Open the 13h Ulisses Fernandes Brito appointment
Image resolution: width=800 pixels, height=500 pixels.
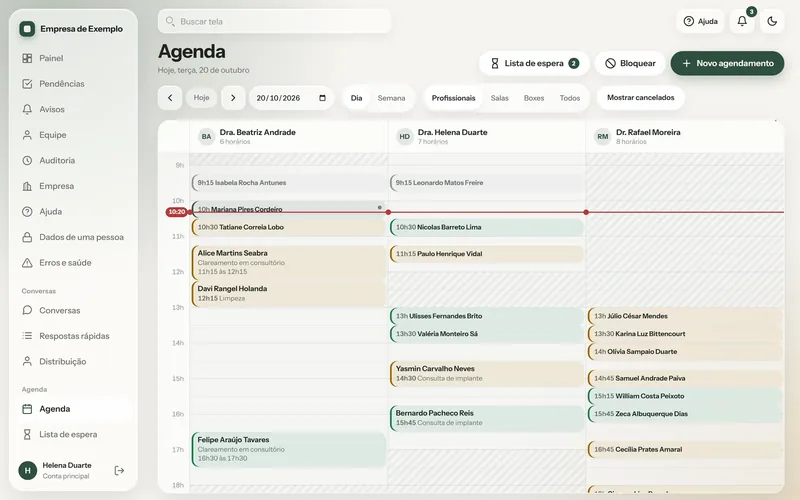[x=487, y=316]
